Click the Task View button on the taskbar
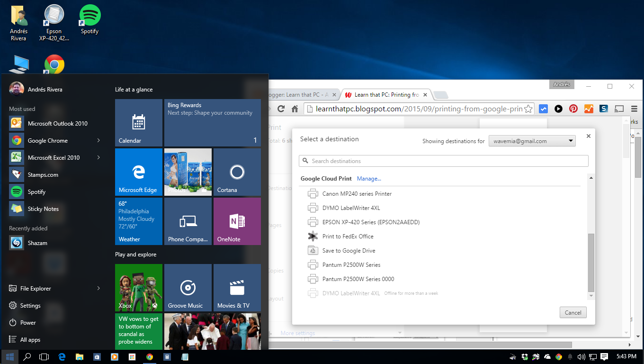Screen dimensions: 644x364 pyautogui.click(x=44, y=357)
